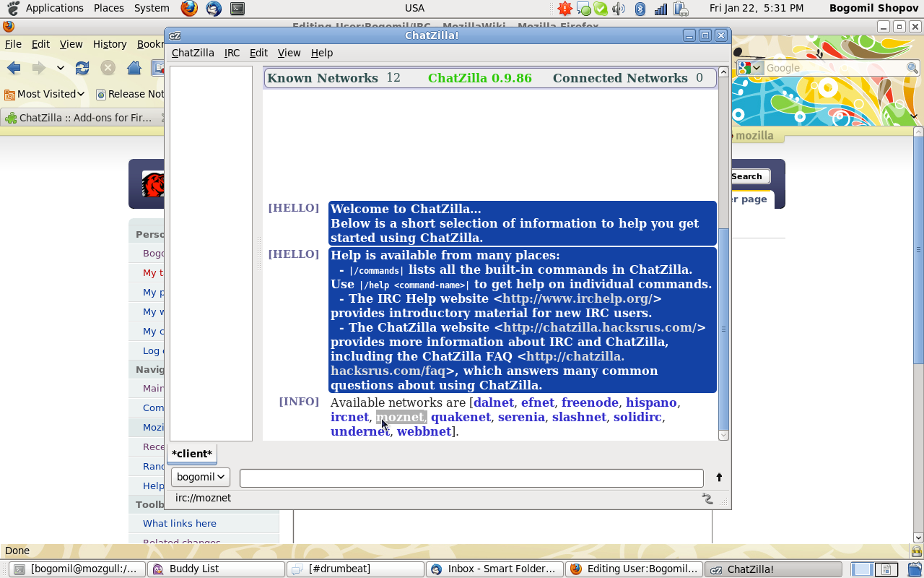
Task: Click the red update notifier tray icon
Action: pyautogui.click(x=565, y=9)
